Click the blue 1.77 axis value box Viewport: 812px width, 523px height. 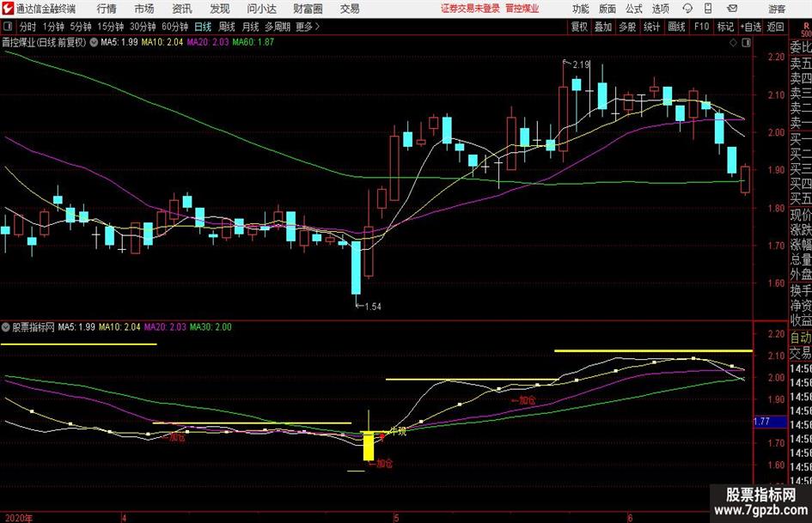770,422
